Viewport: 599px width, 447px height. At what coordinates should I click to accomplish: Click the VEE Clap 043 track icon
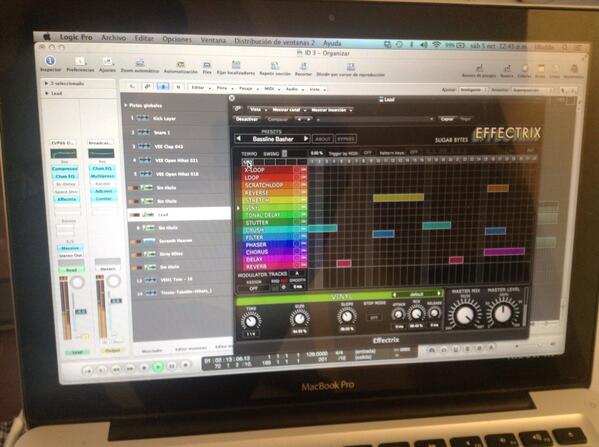pyautogui.click(x=144, y=146)
